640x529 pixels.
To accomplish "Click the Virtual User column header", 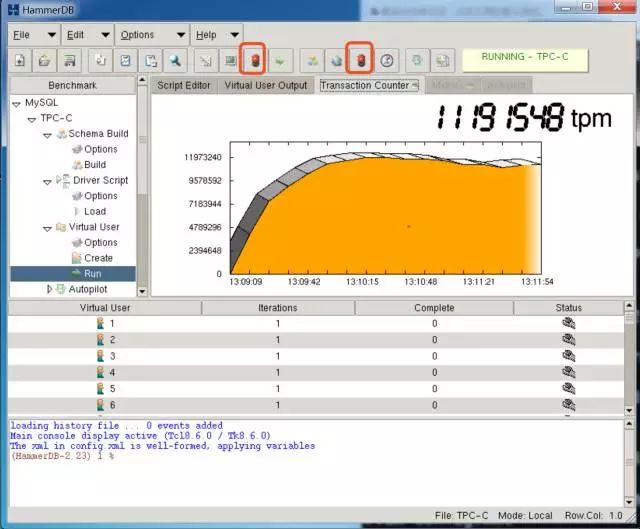I will pyautogui.click(x=104, y=308).
